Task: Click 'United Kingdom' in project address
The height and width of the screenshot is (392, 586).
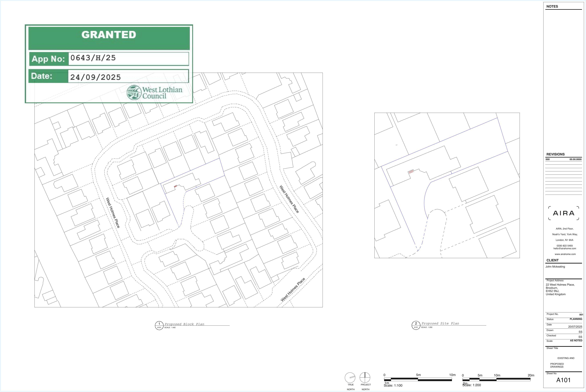Action: click(x=556, y=294)
